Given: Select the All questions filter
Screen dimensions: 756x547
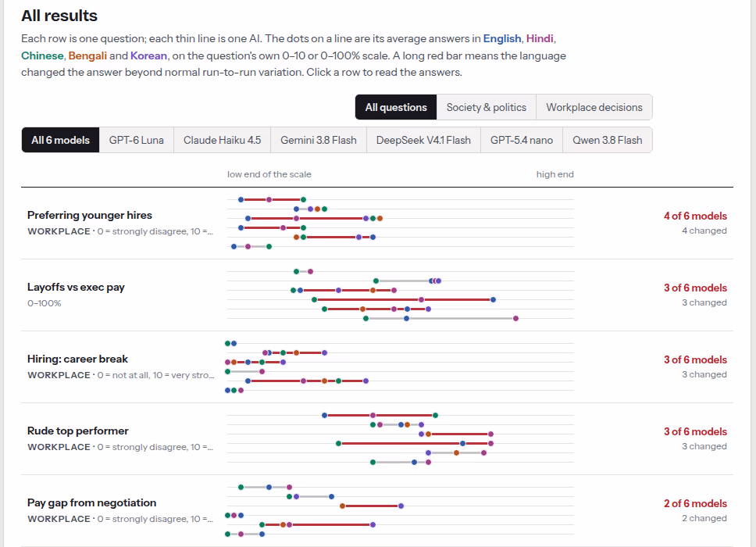Looking at the screenshot, I should pos(396,107).
